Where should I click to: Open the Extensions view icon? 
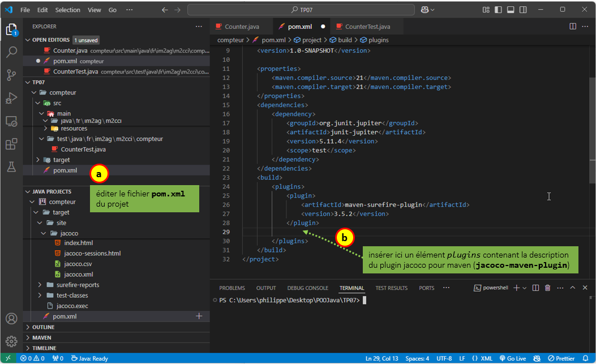pyautogui.click(x=11, y=144)
